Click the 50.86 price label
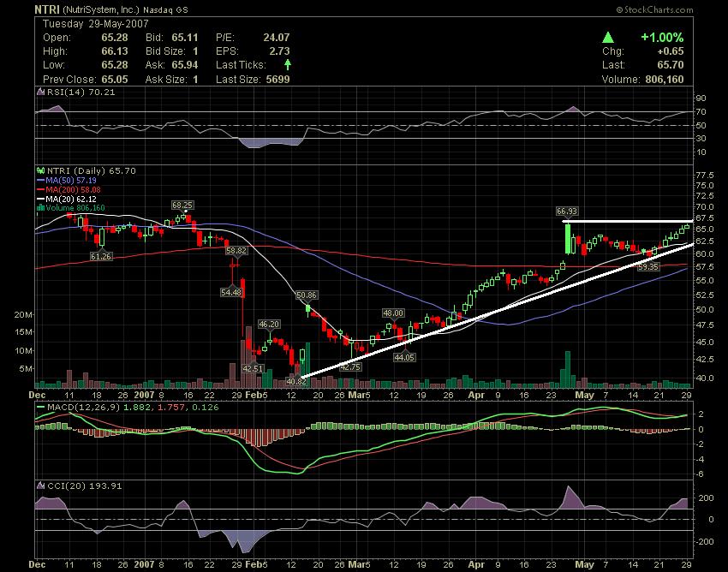The image size is (728, 572). [307, 295]
